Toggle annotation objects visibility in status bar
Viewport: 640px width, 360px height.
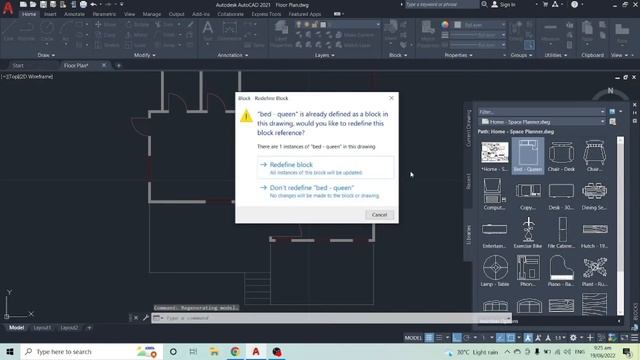point(528,338)
